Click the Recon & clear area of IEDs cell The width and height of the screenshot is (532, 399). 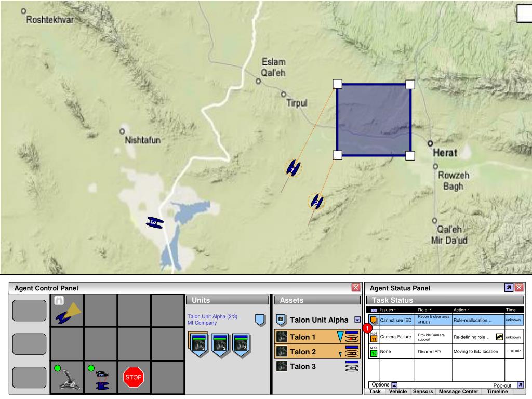point(433,320)
